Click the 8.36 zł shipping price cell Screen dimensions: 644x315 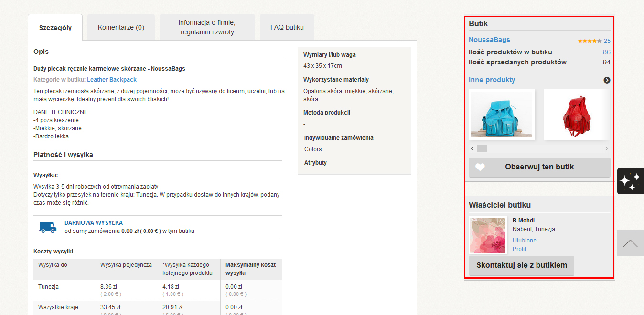[108, 287]
